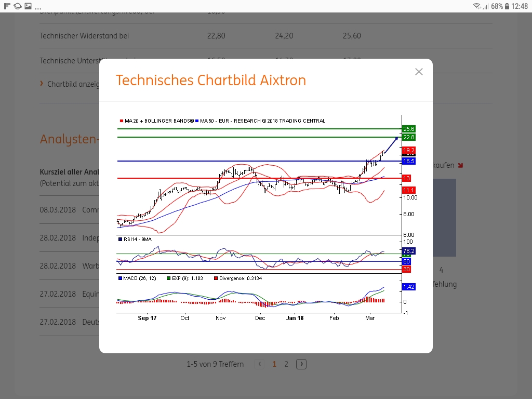Open results page 2
532x399 pixels.
pos(286,364)
